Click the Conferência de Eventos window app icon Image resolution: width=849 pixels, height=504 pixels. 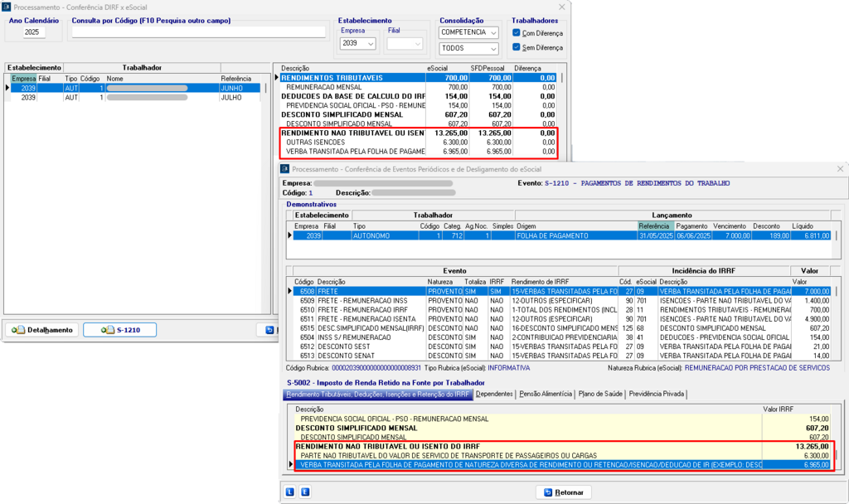[x=284, y=168]
